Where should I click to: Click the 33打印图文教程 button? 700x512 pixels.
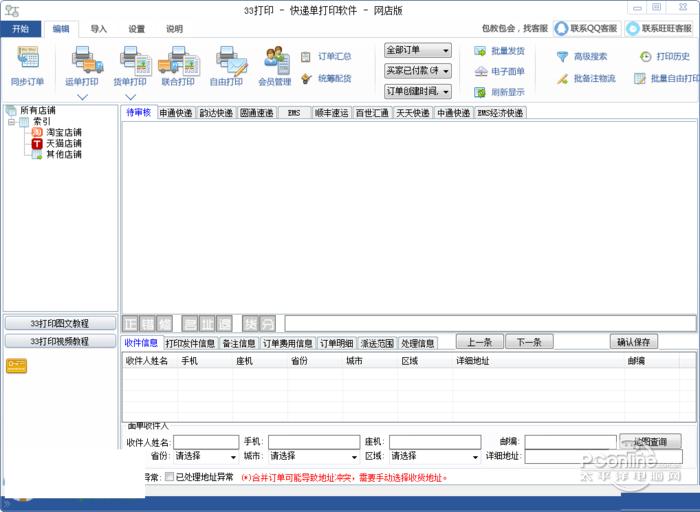point(60,323)
